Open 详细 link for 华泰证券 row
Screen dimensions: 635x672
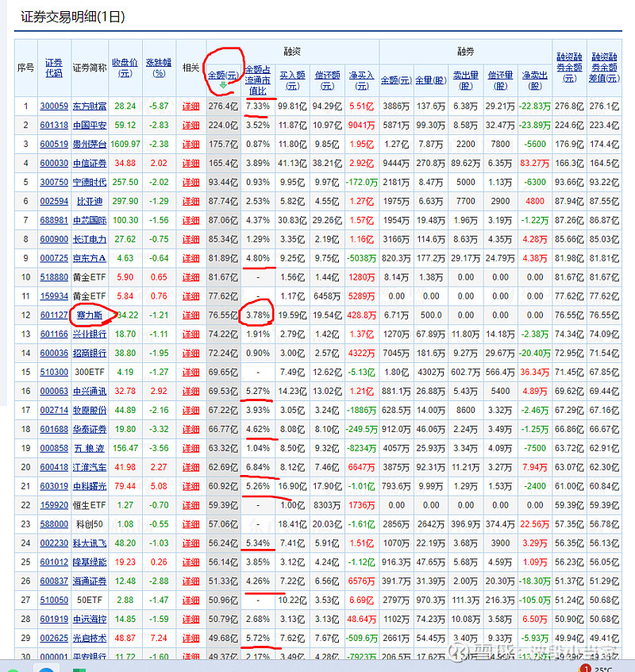pos(191,429)
